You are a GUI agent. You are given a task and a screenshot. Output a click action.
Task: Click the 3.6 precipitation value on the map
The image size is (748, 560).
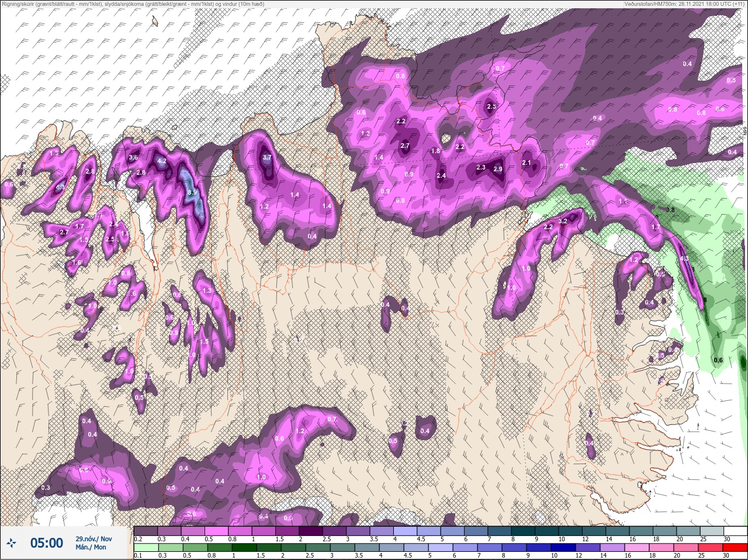133,157
